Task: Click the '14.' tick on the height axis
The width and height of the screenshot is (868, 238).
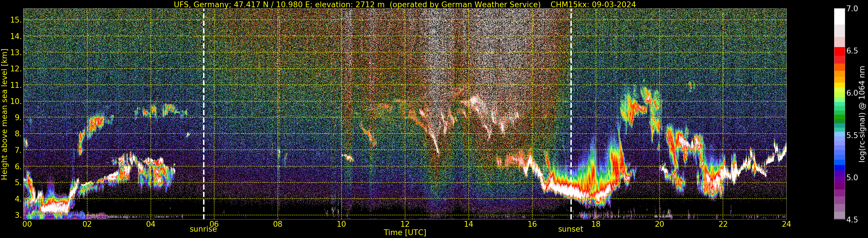Action: (x=16, y=36)
